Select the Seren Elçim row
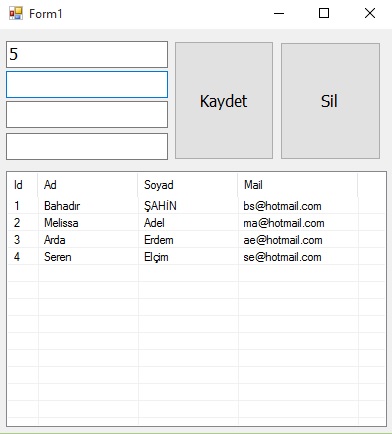The image size is (392, 434). pos(196,257)
